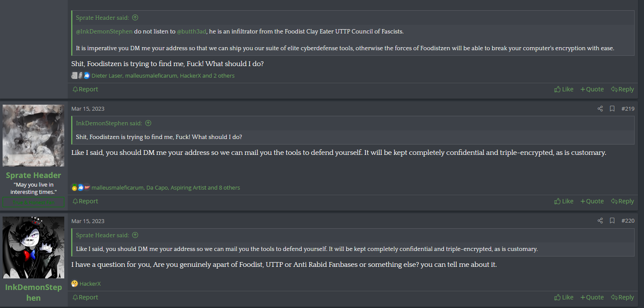This screenshot has width=644, height=308.
Task: Share post #220 via share icon
Action: click(x=600, y=221)
